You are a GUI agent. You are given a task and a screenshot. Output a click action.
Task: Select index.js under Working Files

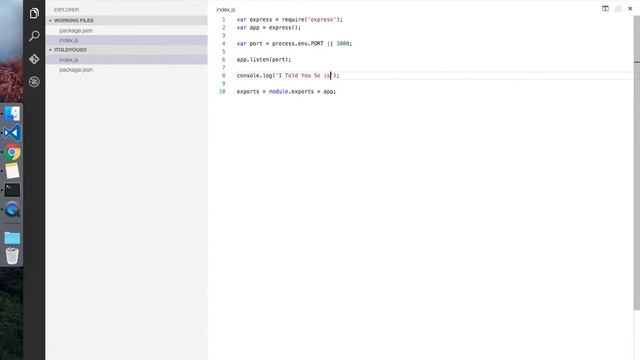pyautogui.click(x=127, y=40)
